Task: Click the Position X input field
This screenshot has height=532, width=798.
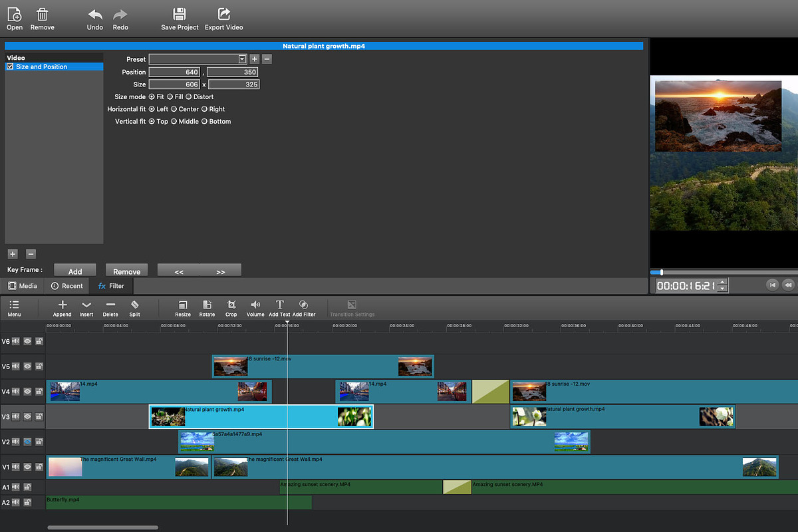Action: pos(175,72)
